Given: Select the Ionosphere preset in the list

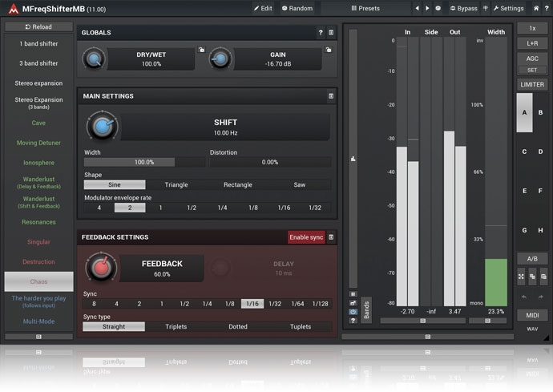Looking at the screenshot, I should 38,163.
